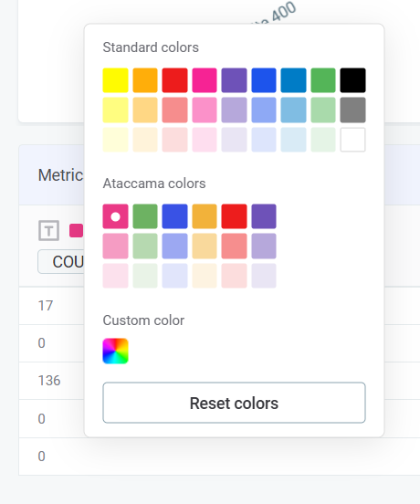Pick the orange standard color swatch
The width and height of the screenshot is (420, 504).
(x=145, y=80)
